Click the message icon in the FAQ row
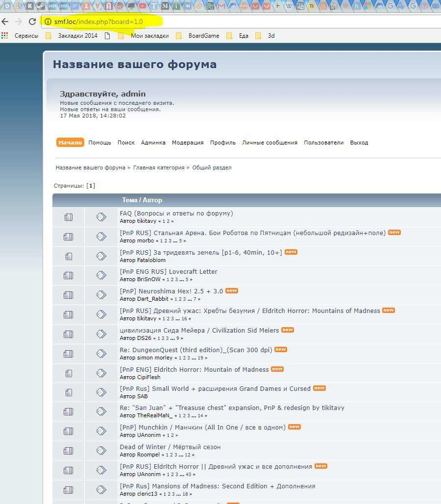The image size is (441, 504). pyautogui.click(x=101, y=217)
